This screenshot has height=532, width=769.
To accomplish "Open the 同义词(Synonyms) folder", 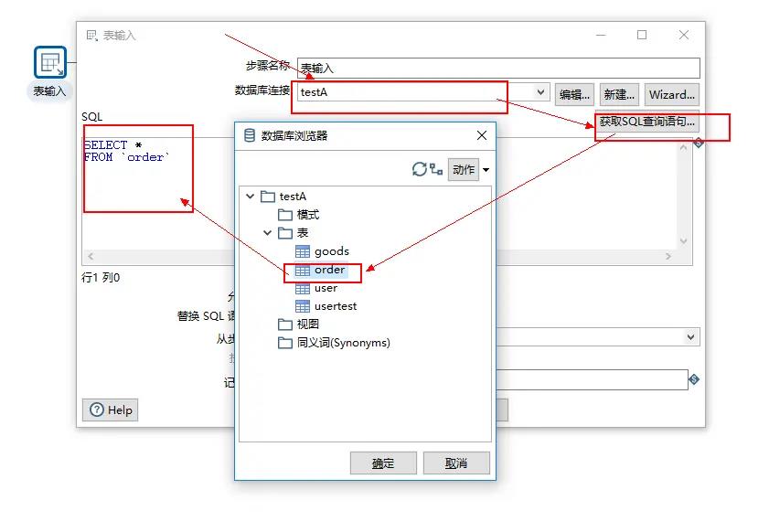I will tap(343, 343).
